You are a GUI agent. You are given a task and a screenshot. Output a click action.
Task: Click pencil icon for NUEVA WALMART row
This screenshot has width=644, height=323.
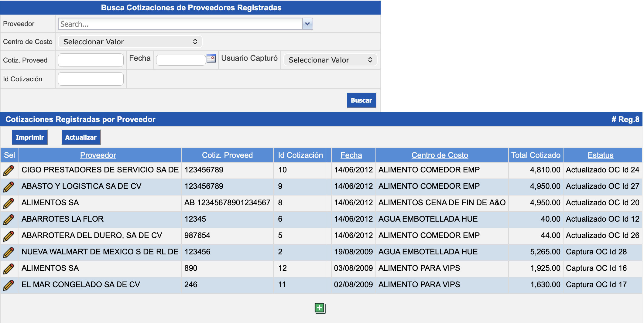click(x=9, y=252)
